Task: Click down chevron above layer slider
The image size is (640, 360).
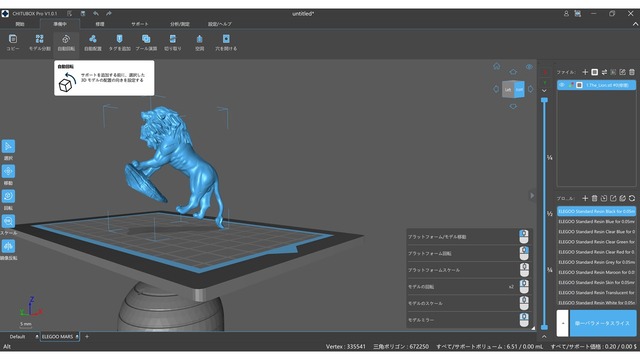Action: 544,91
